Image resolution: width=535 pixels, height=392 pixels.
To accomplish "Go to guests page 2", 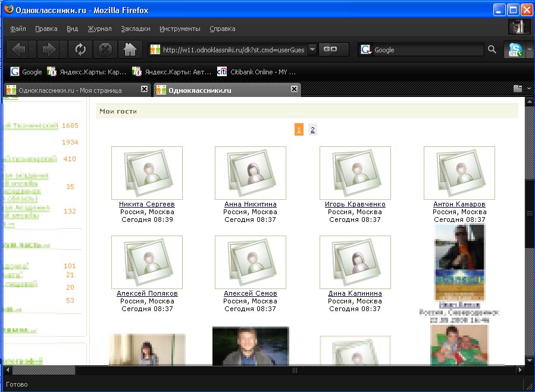I will [x=312, y=130].
